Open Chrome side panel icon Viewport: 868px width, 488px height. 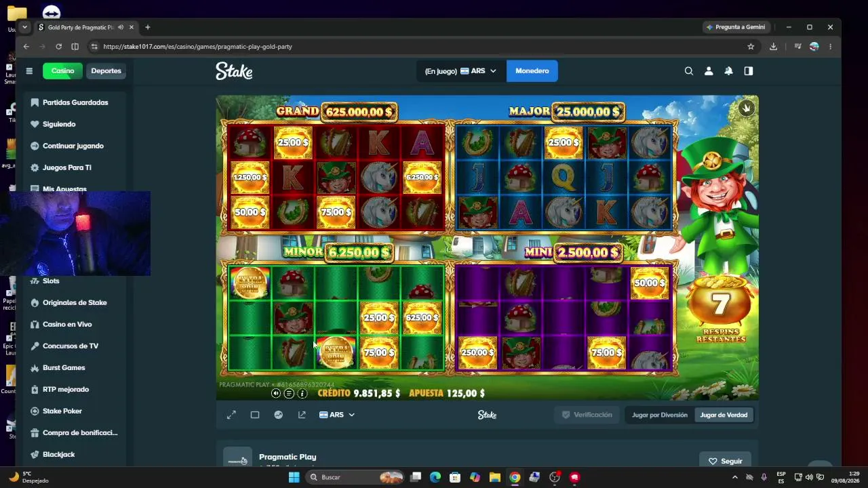tap(75, 47)
